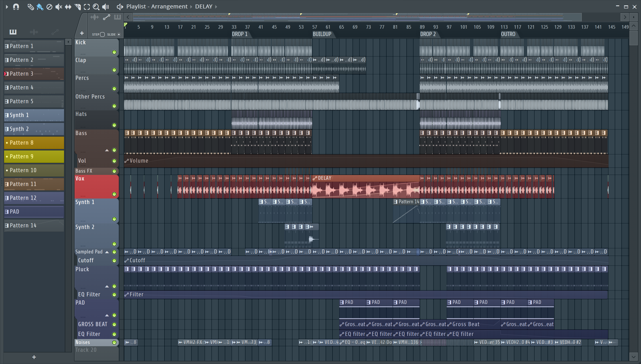This screenshot has width=641, height=364.
Task: Open the arrow after DELAY title
Action: 216,7
